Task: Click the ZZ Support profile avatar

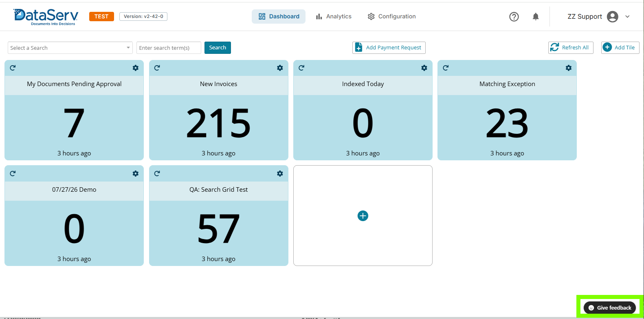Action: tap(613, 17)
